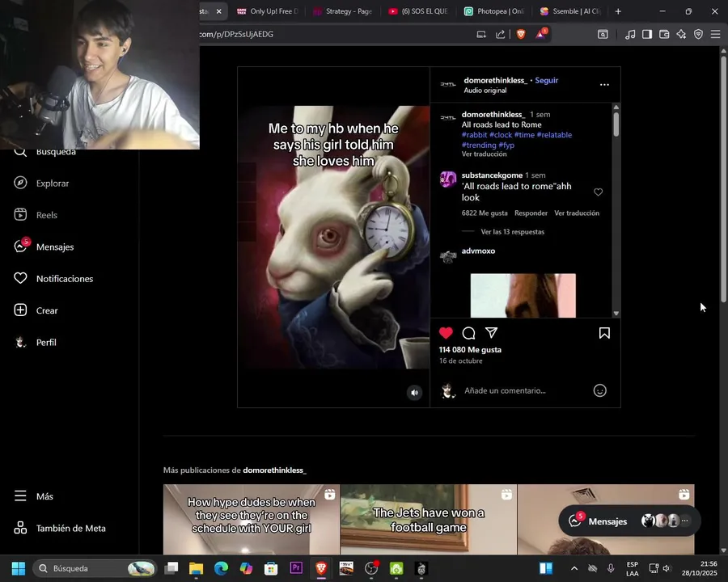
Task: Like substancekgome's comment
Action: [x=598, y=192]
